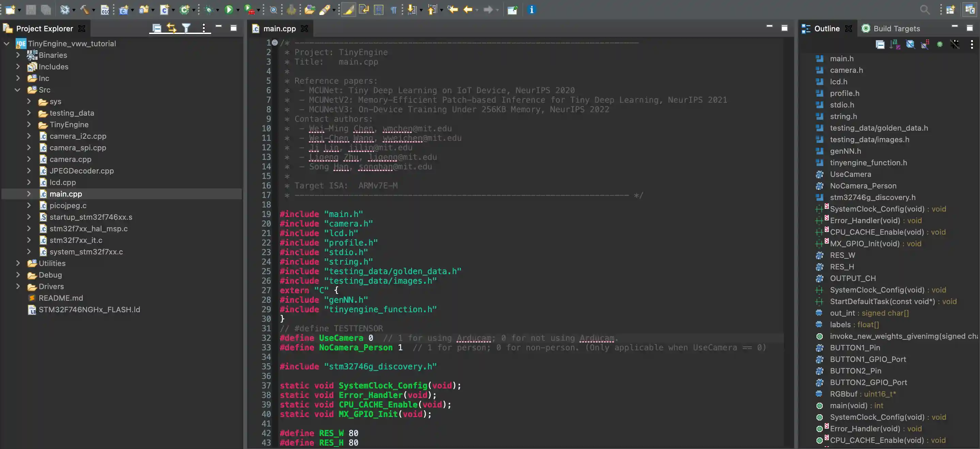The height and width of the screenshot is (449, 980).
Task: Open the Search tool from the toolbar
Action: coord(925,10)
